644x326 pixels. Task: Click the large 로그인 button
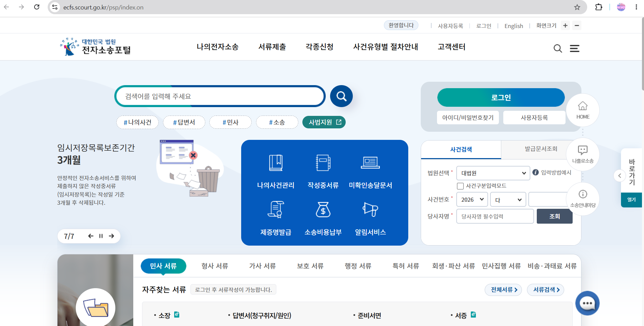pos(501,97)
